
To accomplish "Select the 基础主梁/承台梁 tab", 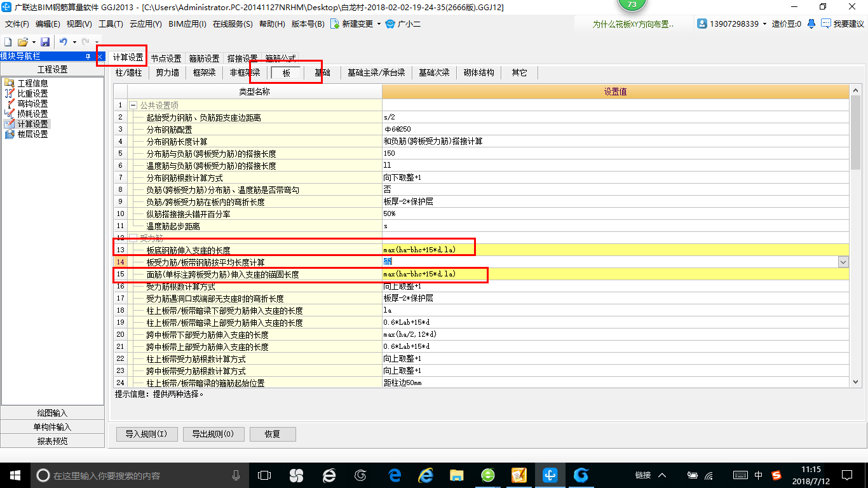I will (x=376, y=72).
